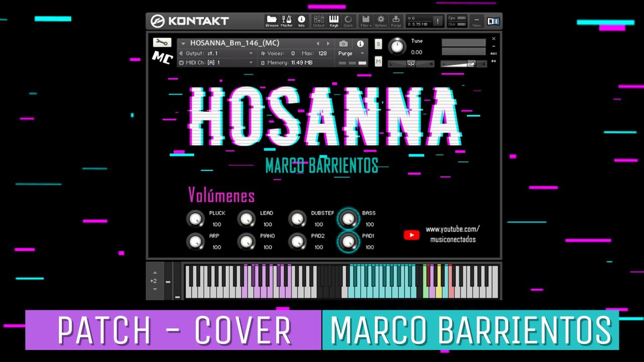
Task: Click the snapshot camera icon
Action: coord(343,44)
